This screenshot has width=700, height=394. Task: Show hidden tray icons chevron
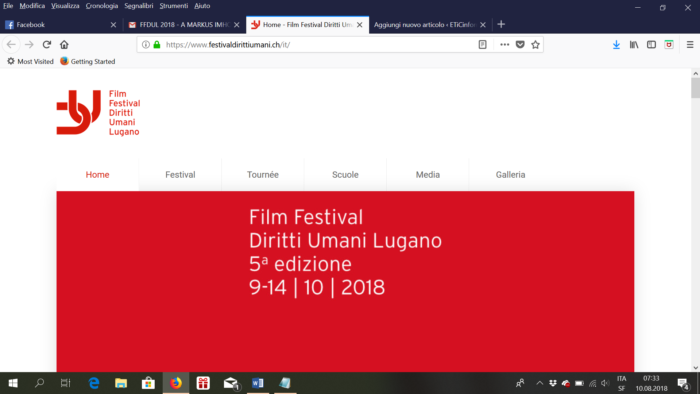point(539,383)
